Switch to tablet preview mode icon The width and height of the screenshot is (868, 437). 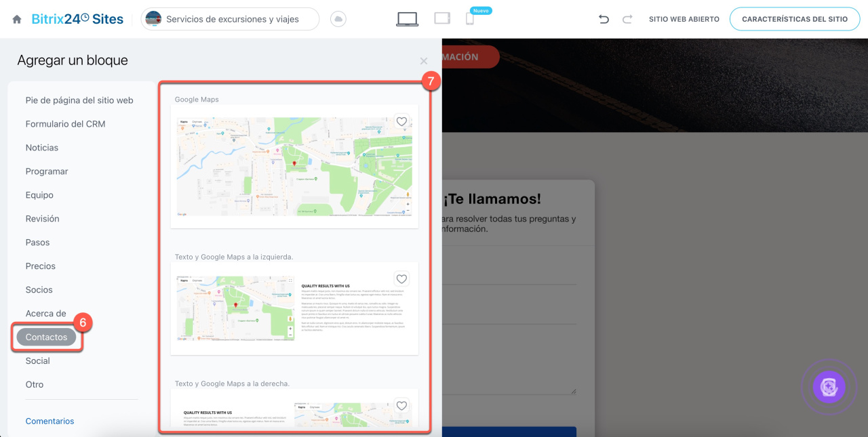point(442,19)
